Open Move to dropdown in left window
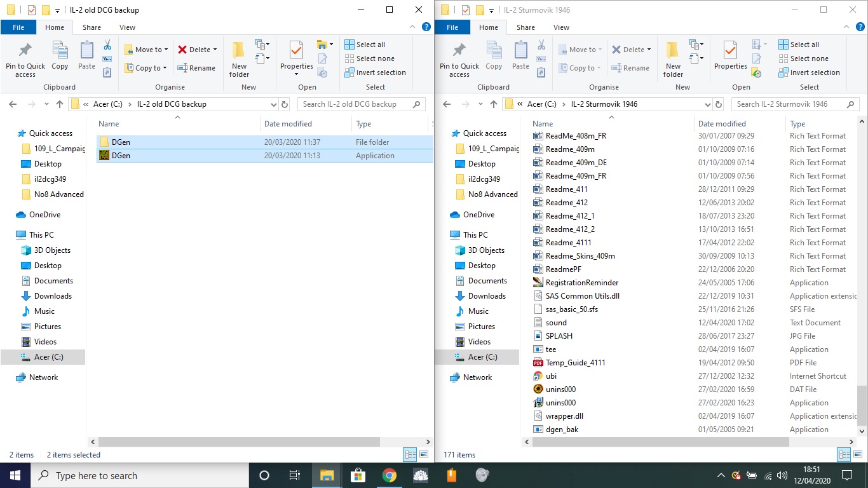868x488 pixels. pyautogui.click(x=166, y=50)
